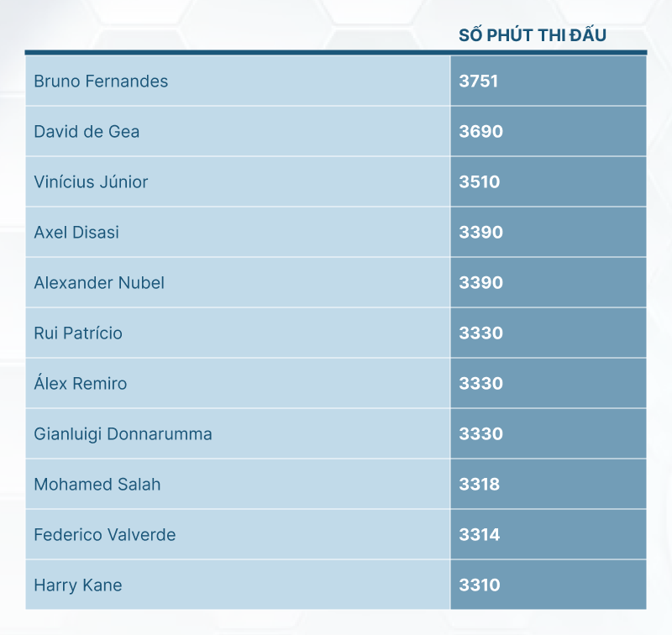Select Gianluigi Donnarumma's name
Viewport: 672px width, 635px height.
tap(123, 434)
